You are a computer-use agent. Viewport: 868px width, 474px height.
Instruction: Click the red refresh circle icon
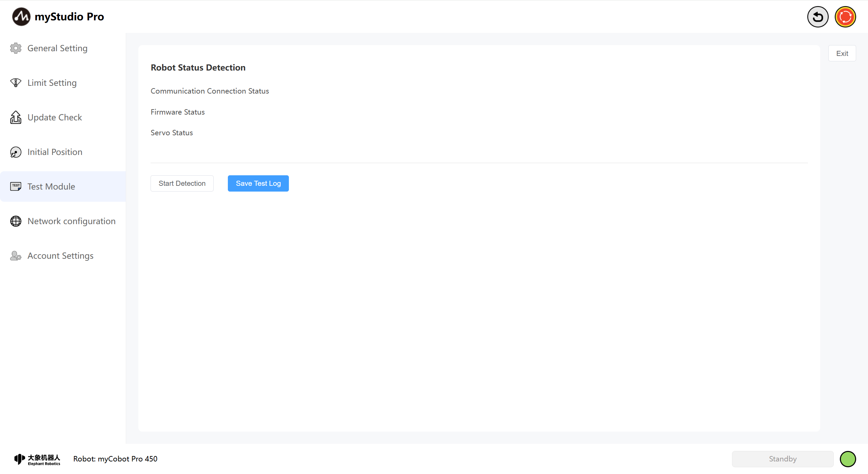point(845,17)
